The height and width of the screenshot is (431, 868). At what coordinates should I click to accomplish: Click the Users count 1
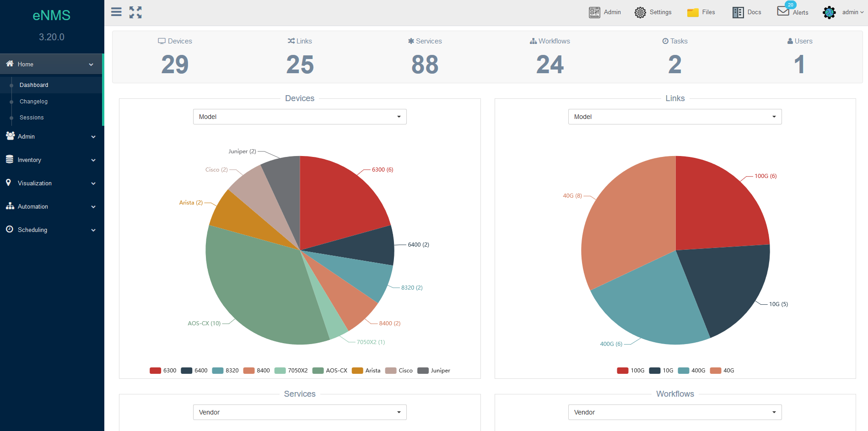point(799,65)
